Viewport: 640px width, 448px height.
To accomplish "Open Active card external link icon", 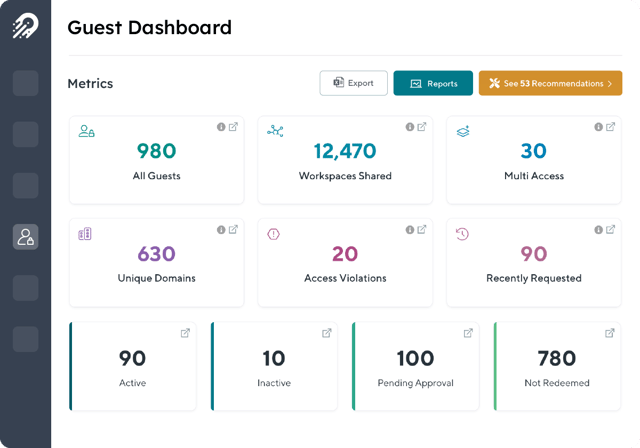I will pos(184,333).
